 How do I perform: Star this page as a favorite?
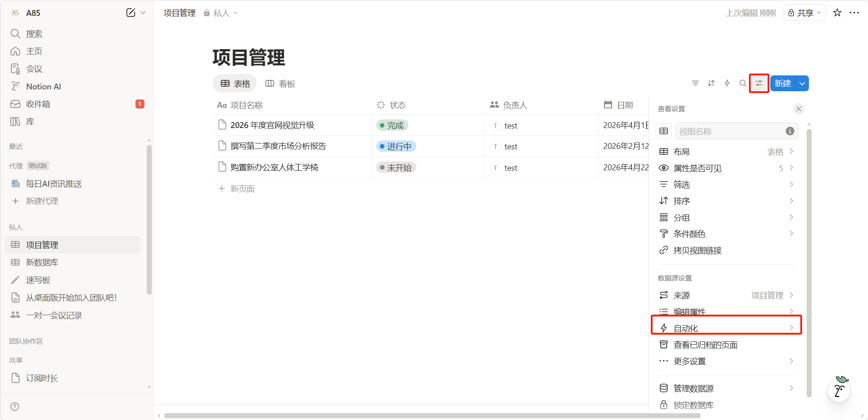(x=837, y=13)
